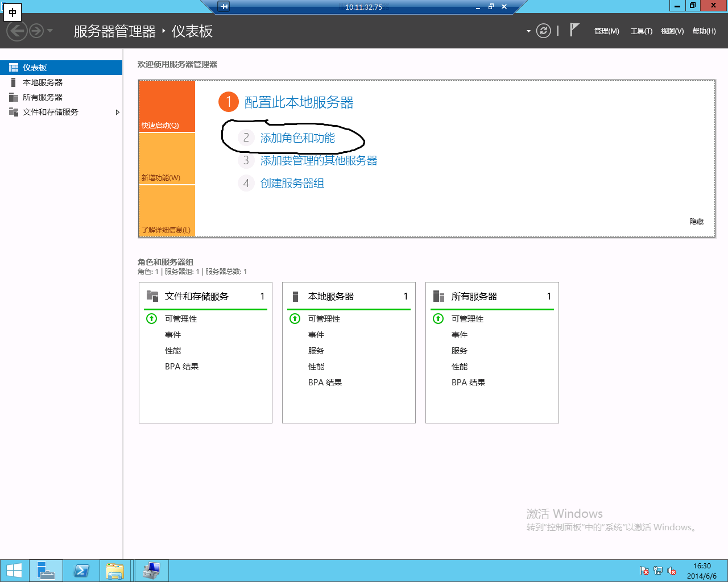Open Server Manager from the taskbar

tap(46, 571)
